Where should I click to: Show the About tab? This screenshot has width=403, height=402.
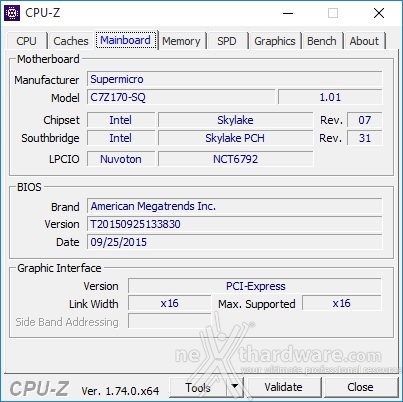[x=364, y=41]
